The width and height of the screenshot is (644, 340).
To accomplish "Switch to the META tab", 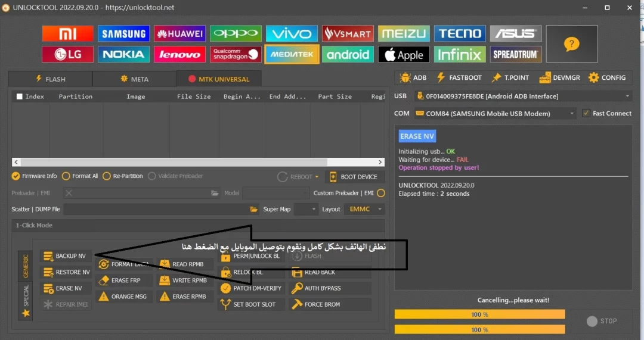I will [x=134, y=79].
